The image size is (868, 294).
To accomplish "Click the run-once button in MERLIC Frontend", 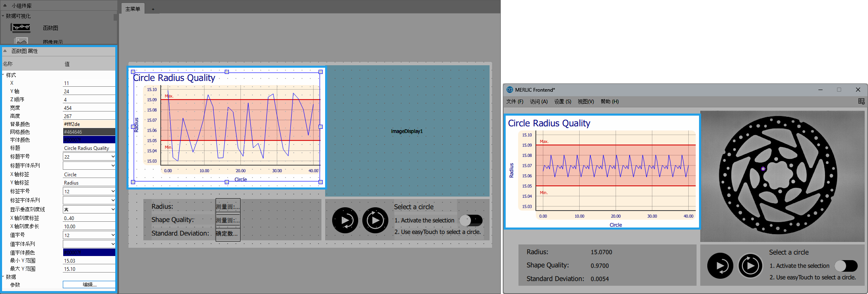I will (720, 266).
